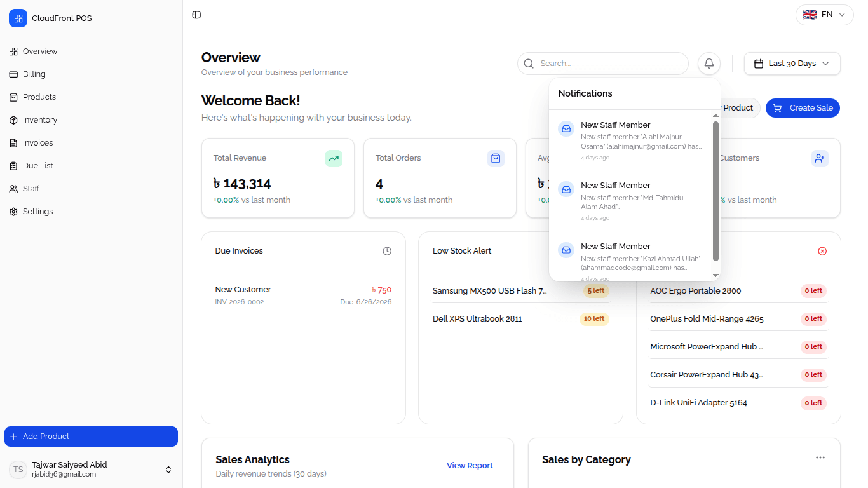Click the Search input field
Image resolution: width=868 pixels, height=488 pixels.
(x=602, y=64)
